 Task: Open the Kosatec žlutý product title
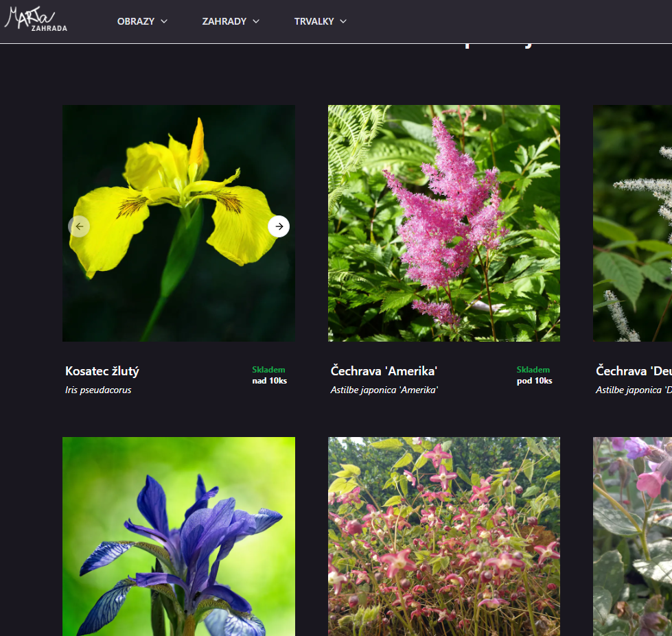[x=102, y=371]
